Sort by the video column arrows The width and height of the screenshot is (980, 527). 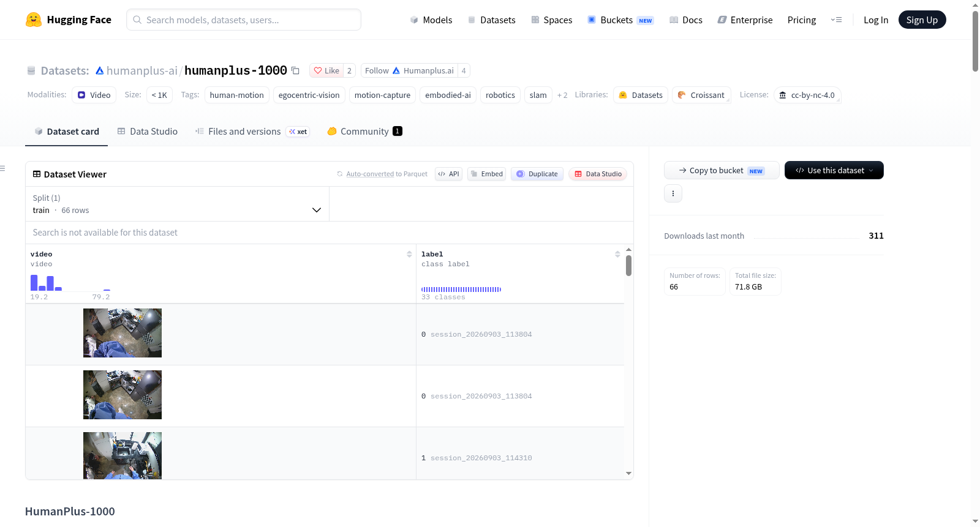409,254
